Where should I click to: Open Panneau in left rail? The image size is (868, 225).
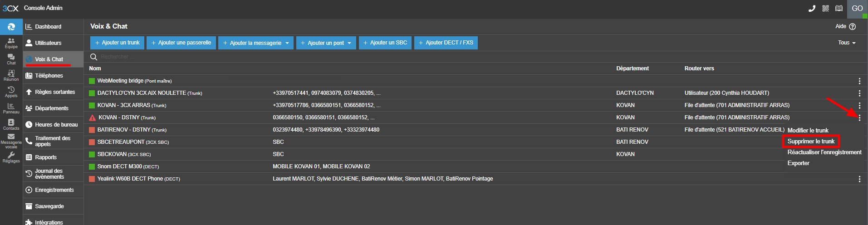tap(11, 108)
